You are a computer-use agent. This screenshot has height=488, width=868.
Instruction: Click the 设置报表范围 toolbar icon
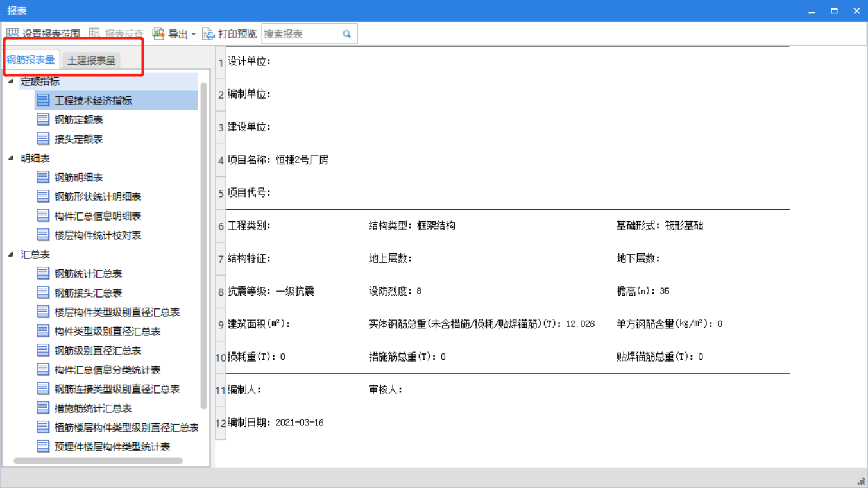click(13, 33)
